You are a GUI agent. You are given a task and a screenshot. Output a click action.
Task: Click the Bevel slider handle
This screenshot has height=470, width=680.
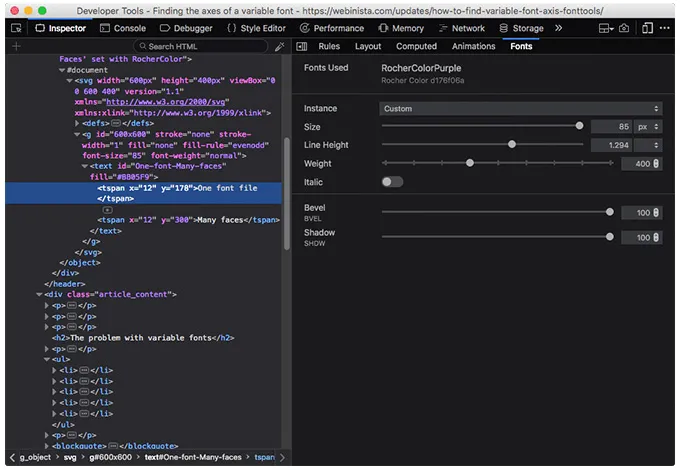[610, 211]
